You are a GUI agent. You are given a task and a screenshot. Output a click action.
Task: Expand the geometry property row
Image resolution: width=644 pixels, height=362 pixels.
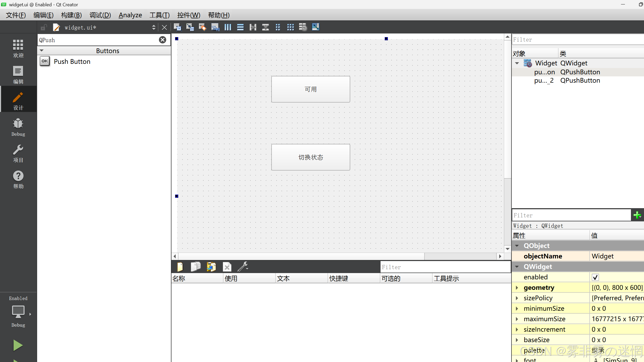pyautogui.click(x=517, y=288)
